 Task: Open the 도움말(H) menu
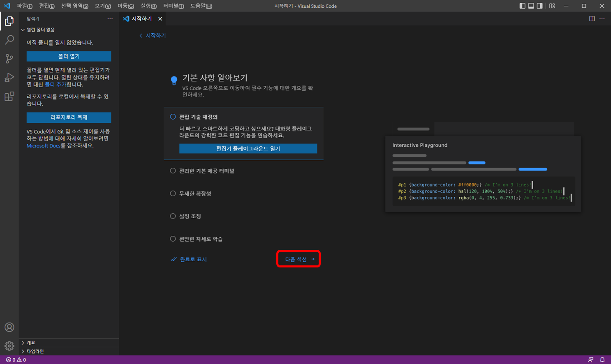pos(201,6)
